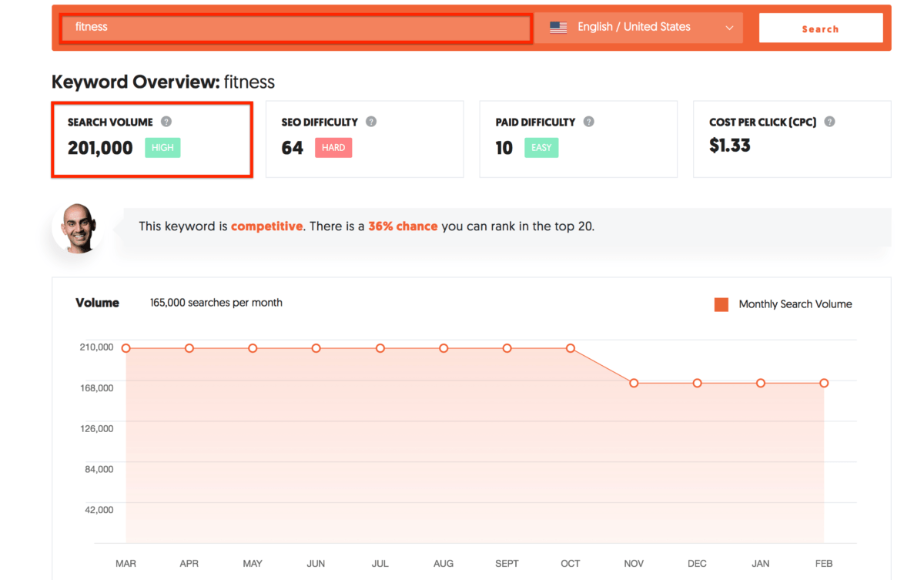Click the FEB month label on axis
Image resolution: width=924 pixels, height=580 pixels.
tap(824, 564)
